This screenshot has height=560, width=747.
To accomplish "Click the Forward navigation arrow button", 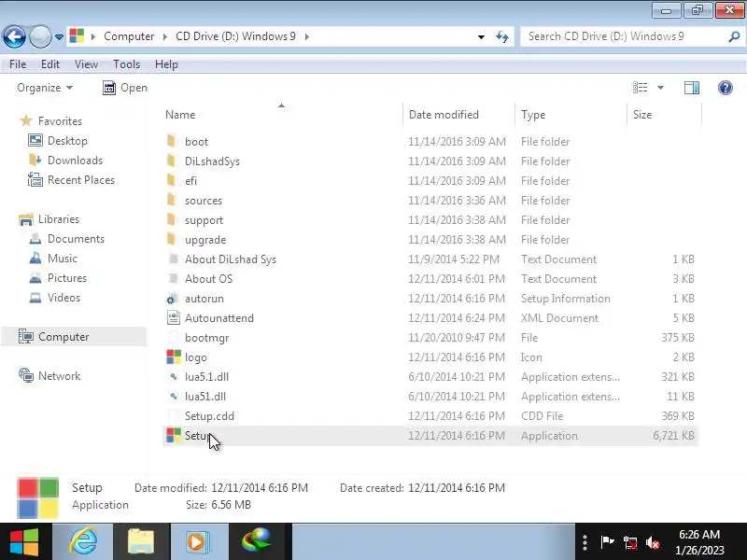I will tap(40, 36).
